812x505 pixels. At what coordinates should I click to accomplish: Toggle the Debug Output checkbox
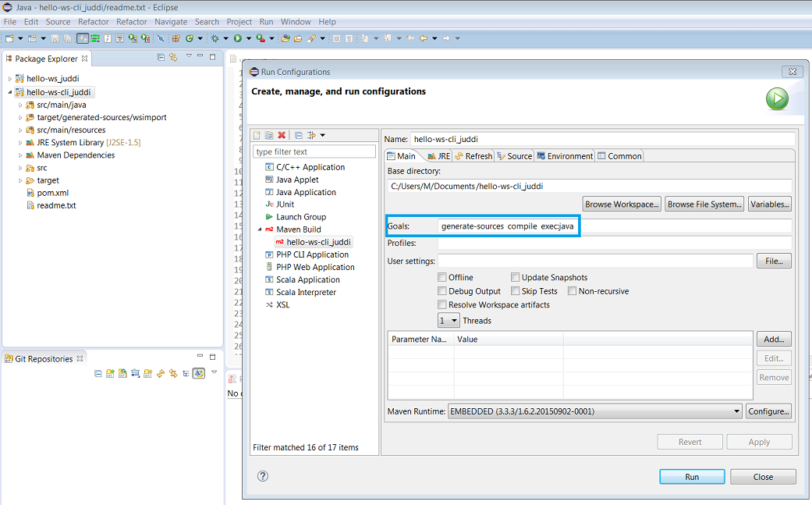click(x=442, y=291)
